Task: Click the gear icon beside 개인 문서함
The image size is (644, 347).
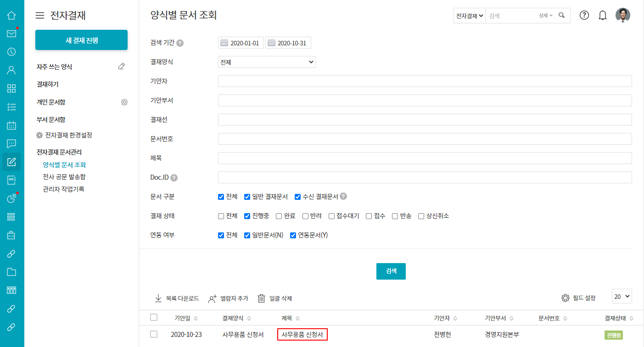Action: [x=124, y=102]
